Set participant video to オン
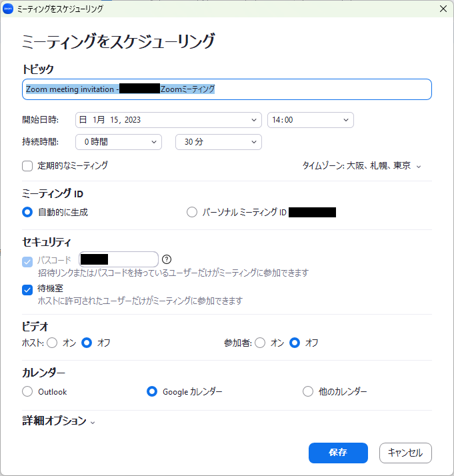The height and width of the screenshot is (476, 454). tap(260, 343)
